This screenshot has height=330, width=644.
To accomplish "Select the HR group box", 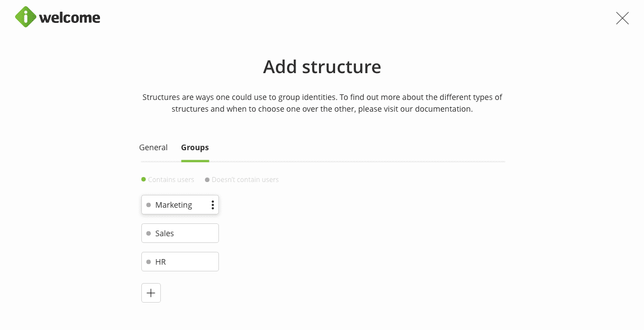I will click(180, 262).
